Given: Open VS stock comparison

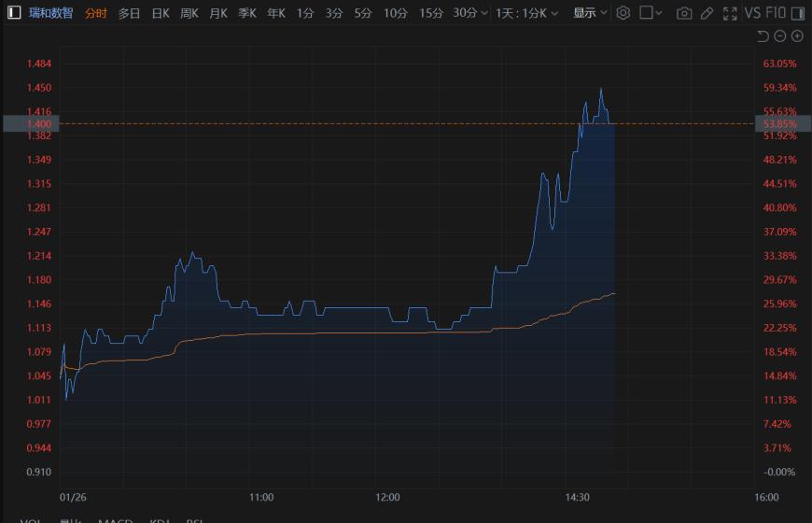Looking at the screenshot, I should (x=752, y=12).
